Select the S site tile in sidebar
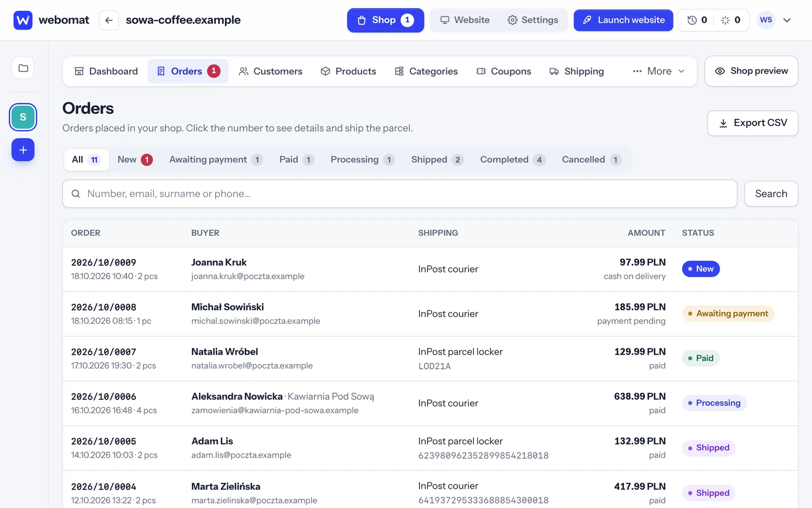 pos(23,117)
